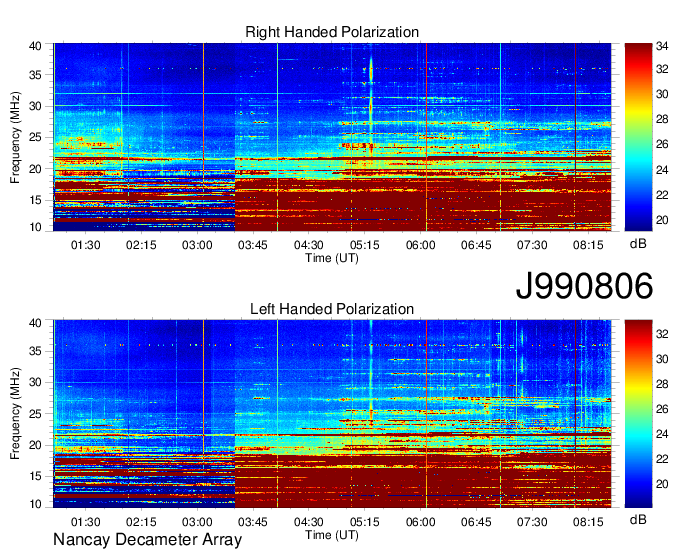Click the 06:00 time tick of Left Handed plot
This screenshot has width=680, height=552.
click(x=420, y=522)
